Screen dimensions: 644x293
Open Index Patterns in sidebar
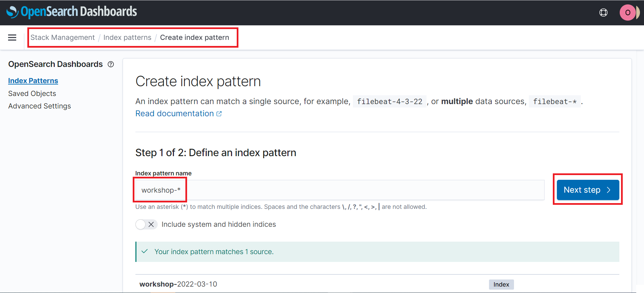(33, 81)
